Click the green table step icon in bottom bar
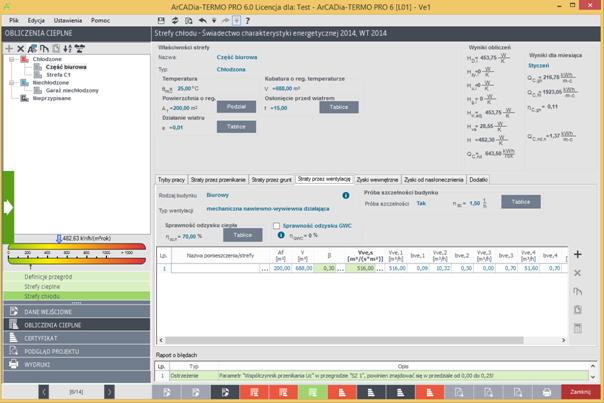Screen dimensions: 604x403 point(313,392)
